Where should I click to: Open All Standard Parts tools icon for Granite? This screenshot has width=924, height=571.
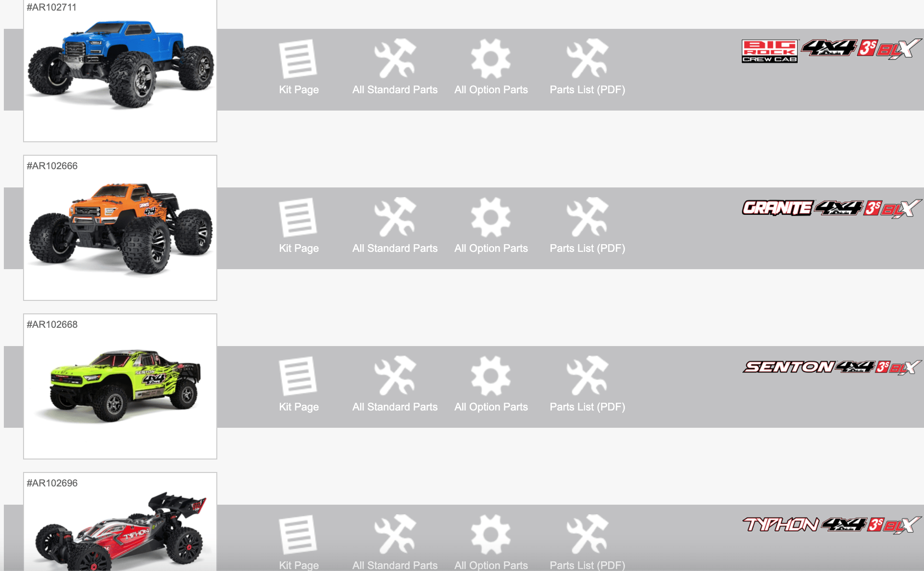coord(395,217)
